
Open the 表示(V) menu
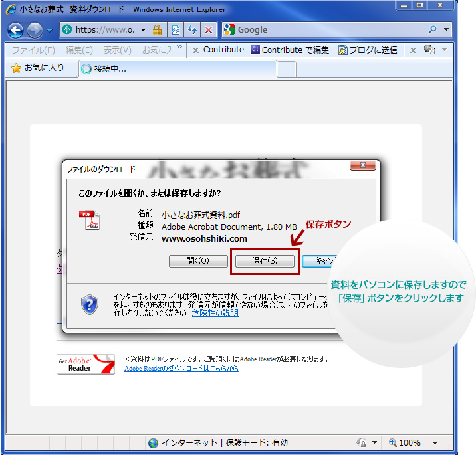[117, 50]
